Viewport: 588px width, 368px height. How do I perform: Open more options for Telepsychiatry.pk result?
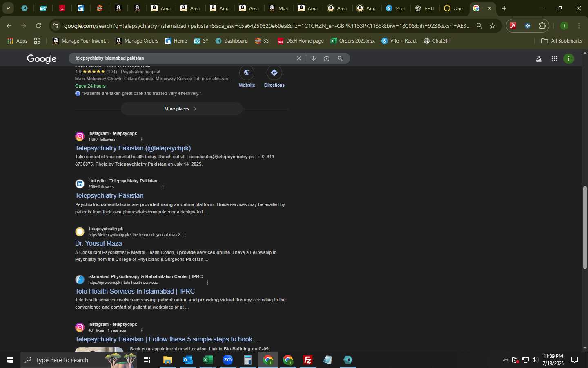click(x=185, y=235)
